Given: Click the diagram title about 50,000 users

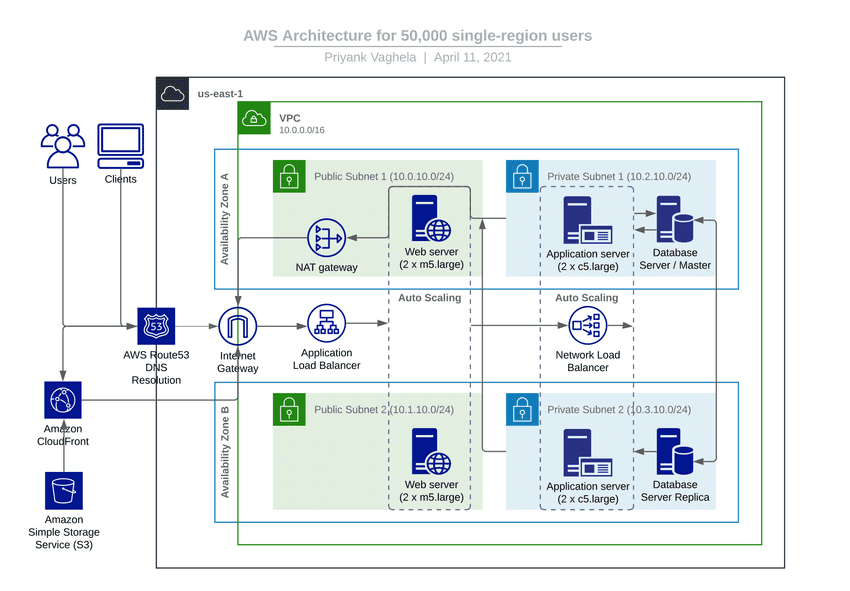Looking at the screenshot, I should click(417, 36).
